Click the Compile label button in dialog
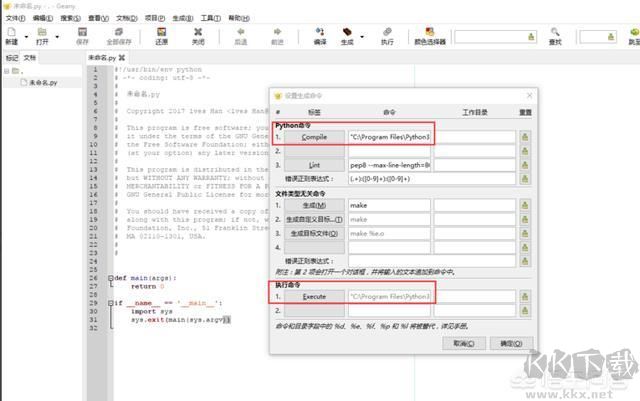 click(x=314, y=136)
